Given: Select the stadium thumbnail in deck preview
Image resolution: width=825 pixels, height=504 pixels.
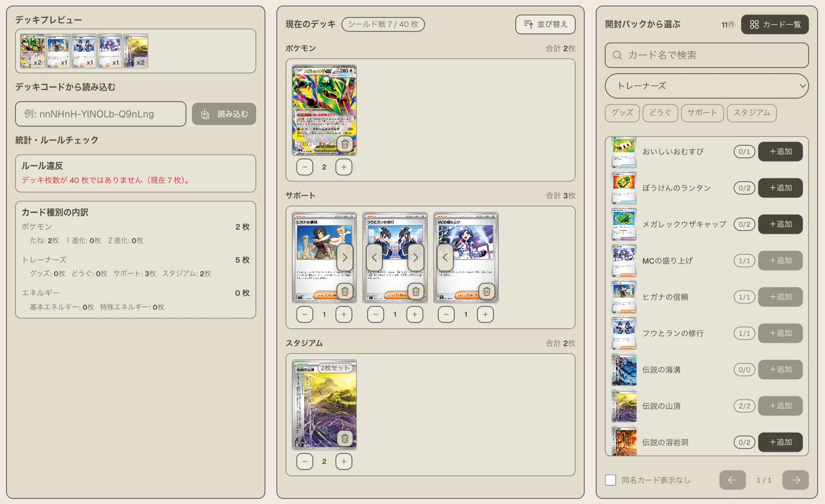Looking at the screenshot, I should 136,51.
